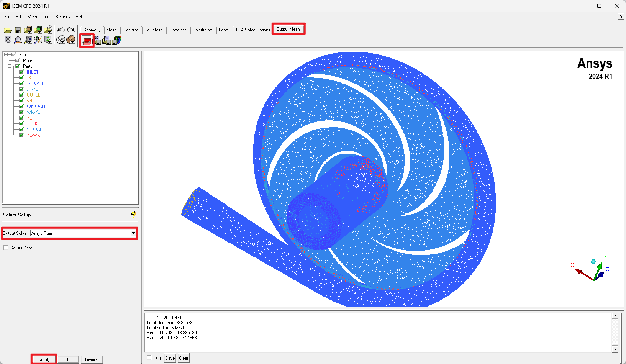
Task: Switch to the Blocking tab
Action: [x=131, y=30]
